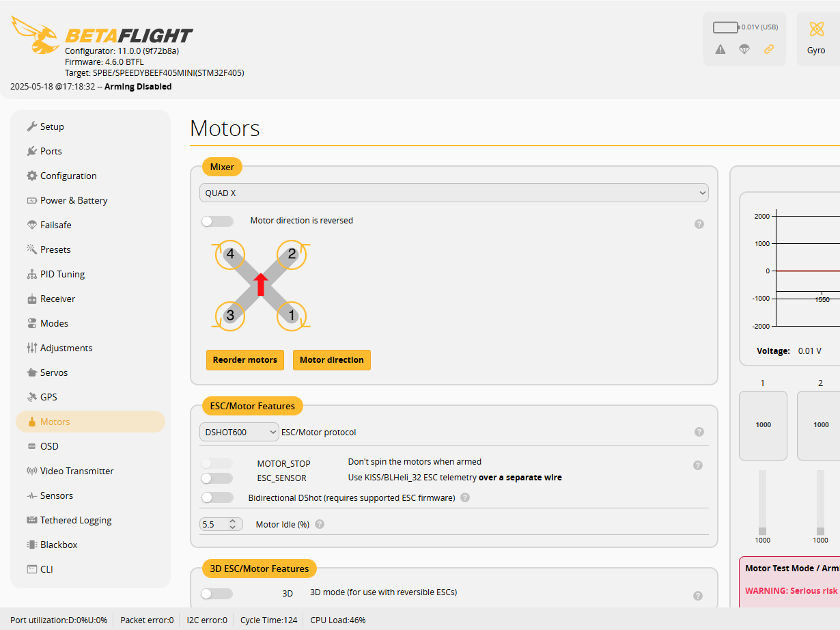Enable the MOTOR_STOP switch

pyautogui.click(x=217, y=463)
